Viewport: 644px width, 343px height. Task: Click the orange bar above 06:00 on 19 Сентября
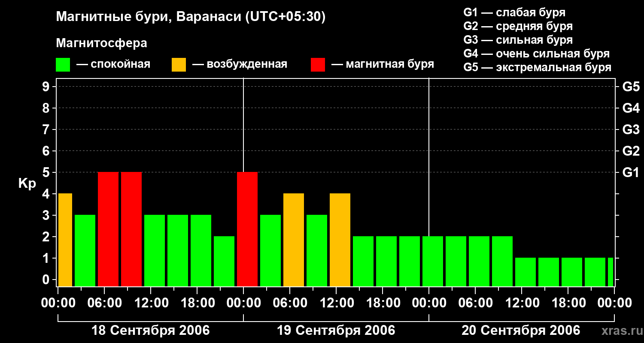coord(294,240)
